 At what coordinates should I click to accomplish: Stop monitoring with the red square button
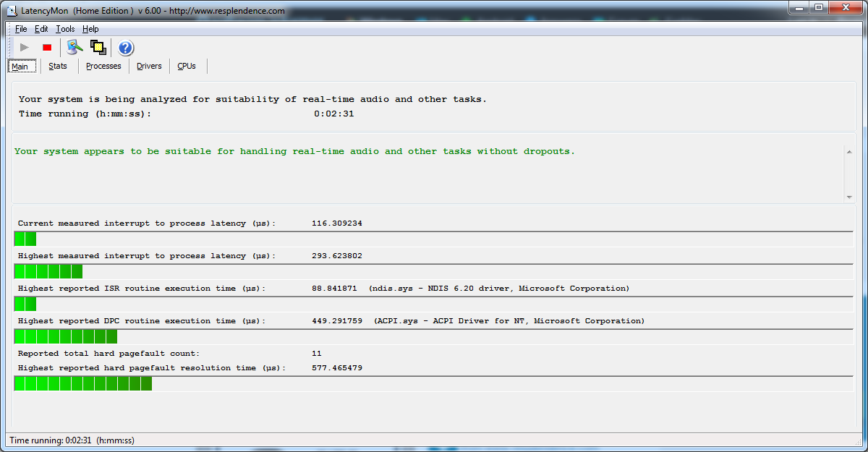click(x=47, y=48)
